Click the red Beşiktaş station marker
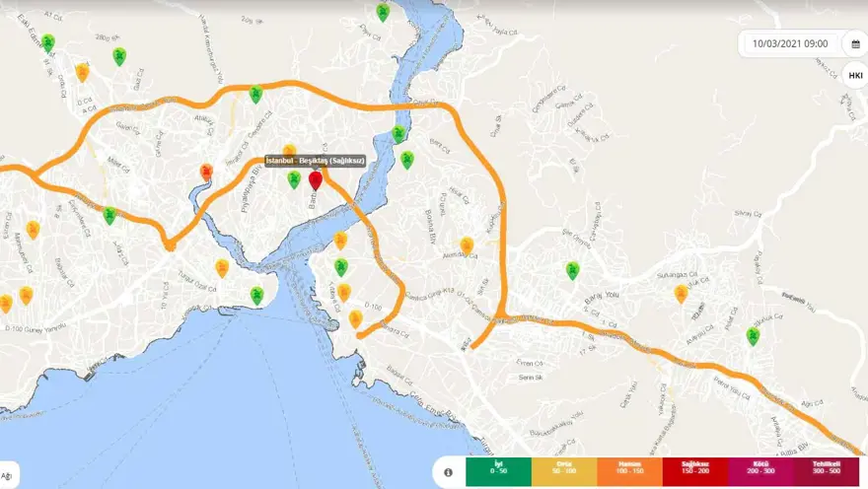 pos(316,179)
